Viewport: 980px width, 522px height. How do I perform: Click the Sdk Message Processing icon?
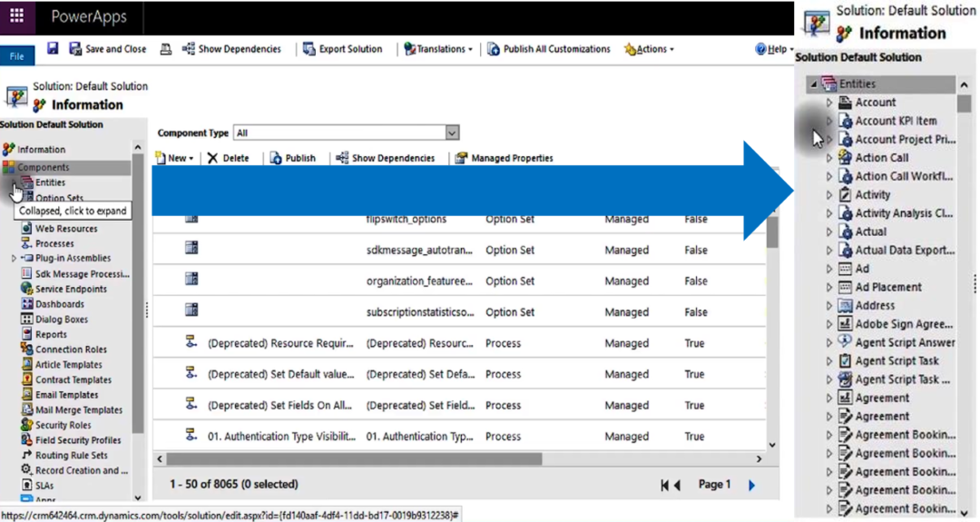26,273
